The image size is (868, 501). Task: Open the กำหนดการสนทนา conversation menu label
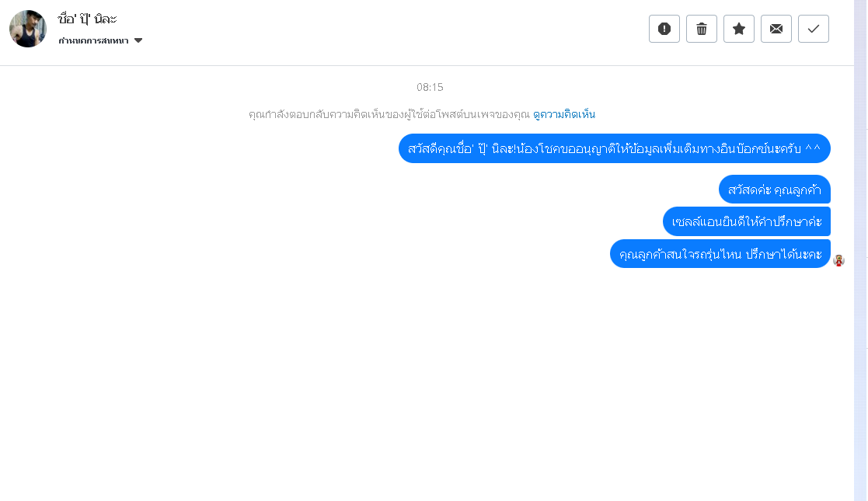(93, 40)
